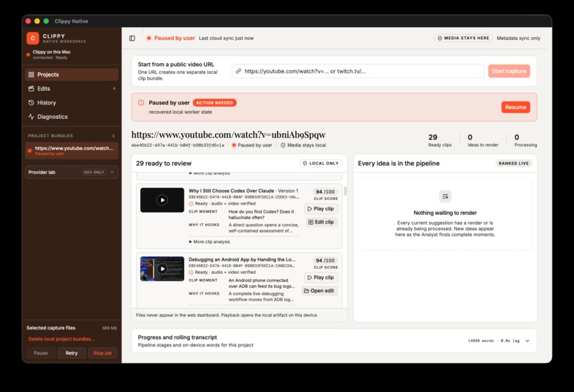Screen dimensions: 574x392
Task: Expand the Progress and rolling transcript chevron
Action: 527,341
